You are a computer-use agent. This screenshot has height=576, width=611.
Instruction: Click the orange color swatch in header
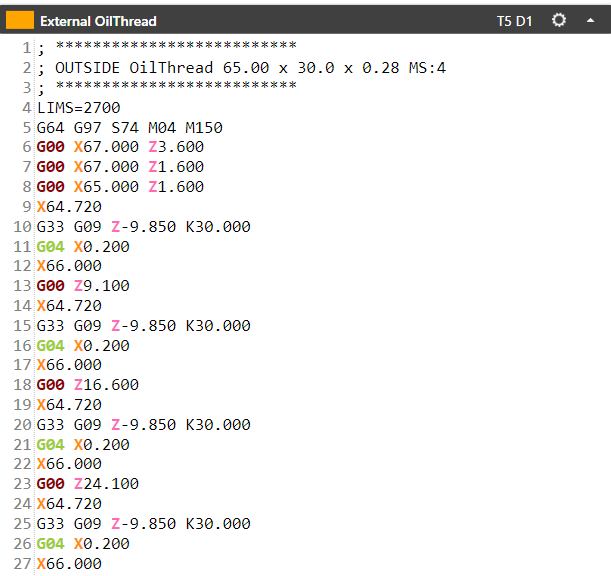click(x=20, y=20)
